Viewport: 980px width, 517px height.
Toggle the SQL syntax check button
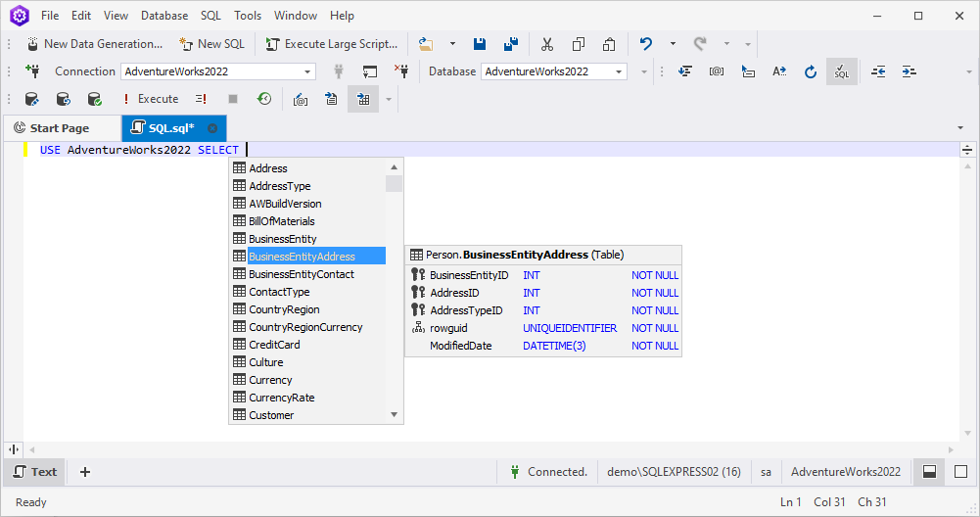[842, 71]
